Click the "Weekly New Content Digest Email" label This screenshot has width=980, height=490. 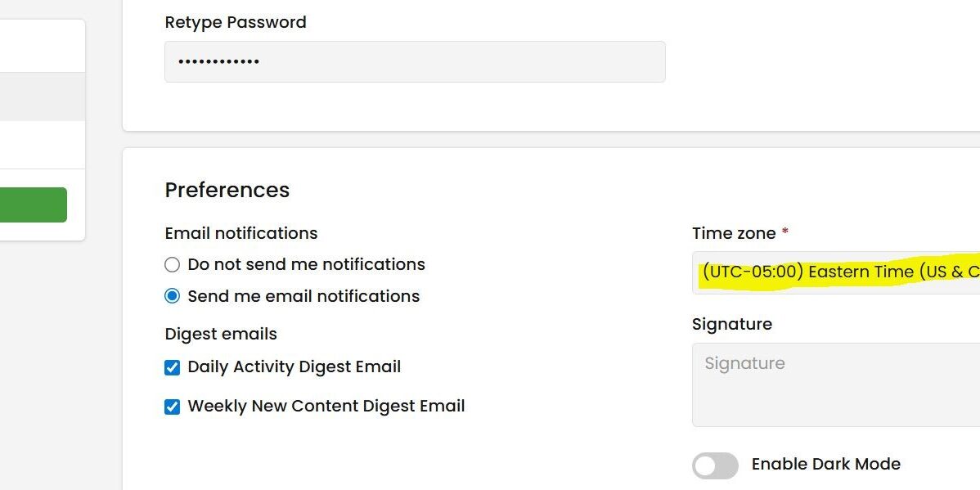326,407
